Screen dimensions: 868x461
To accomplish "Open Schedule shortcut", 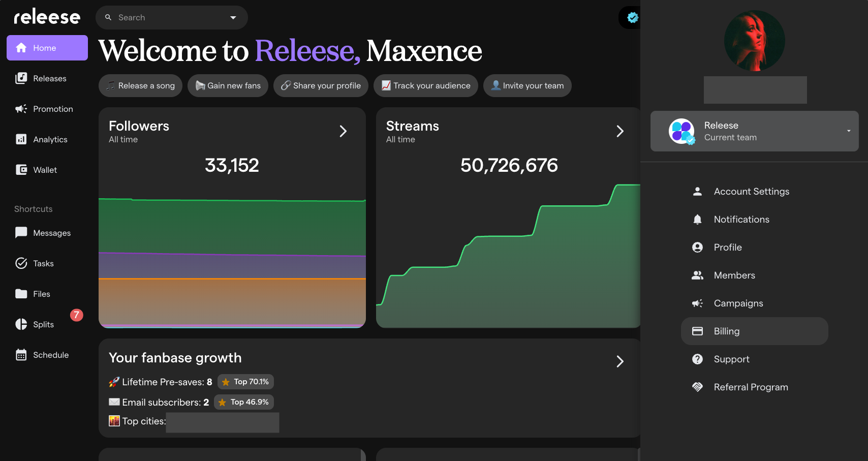I will coord(47,355).
